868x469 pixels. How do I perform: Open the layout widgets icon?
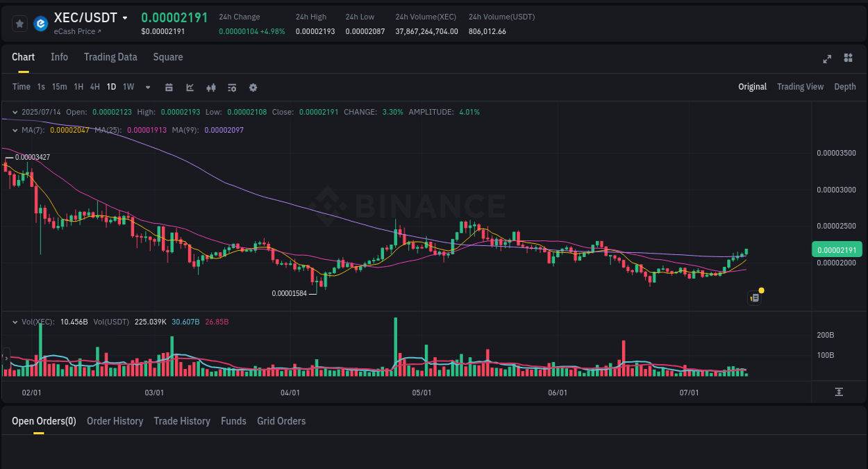848,59
